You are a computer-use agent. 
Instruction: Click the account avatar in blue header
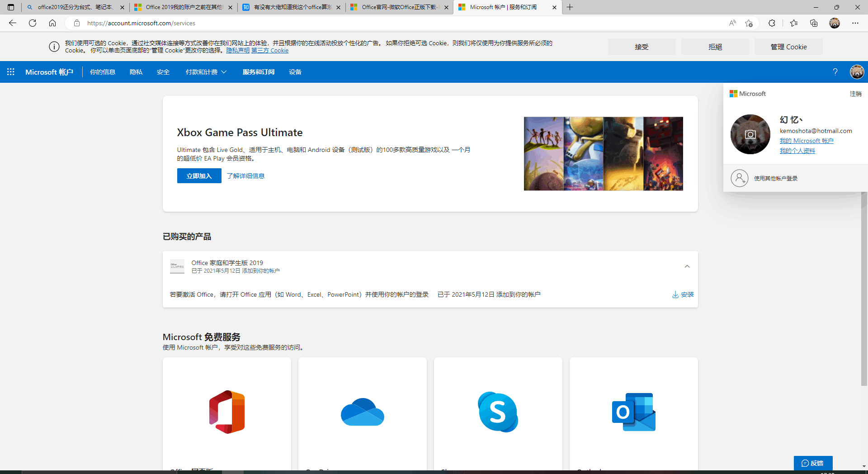(x=857, y=72)
